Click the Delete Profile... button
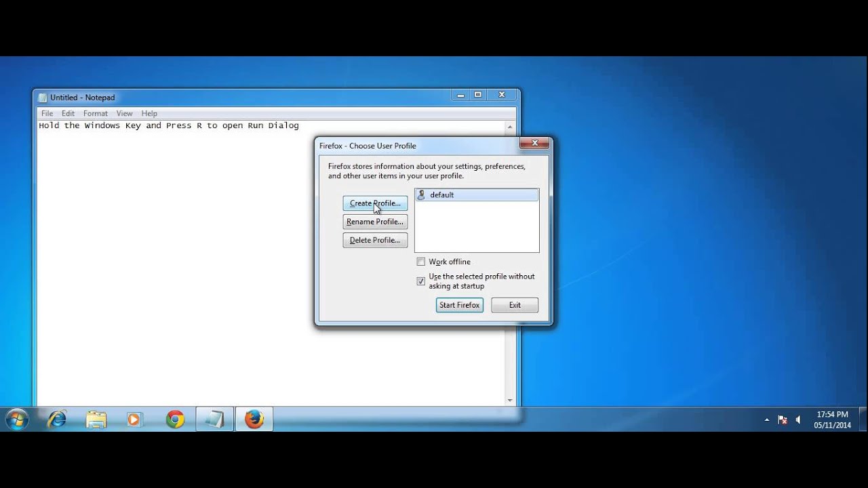The width and height of the screenshot is (868, 488). (375, 240)
